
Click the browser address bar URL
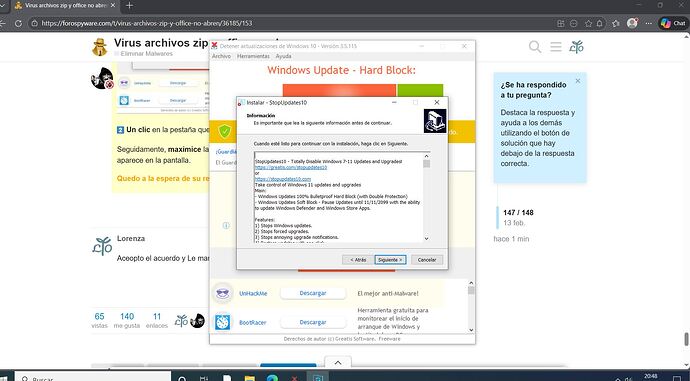coord(147,23)
